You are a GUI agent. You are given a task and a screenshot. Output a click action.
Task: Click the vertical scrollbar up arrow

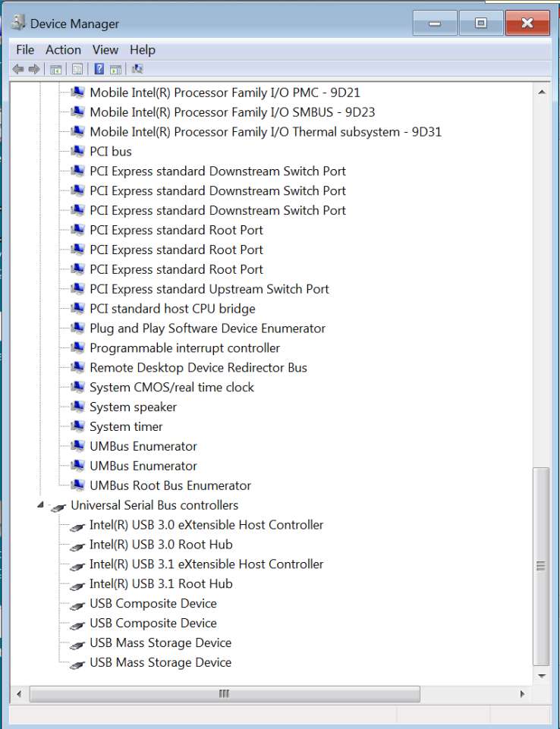(x=541, y=92)
